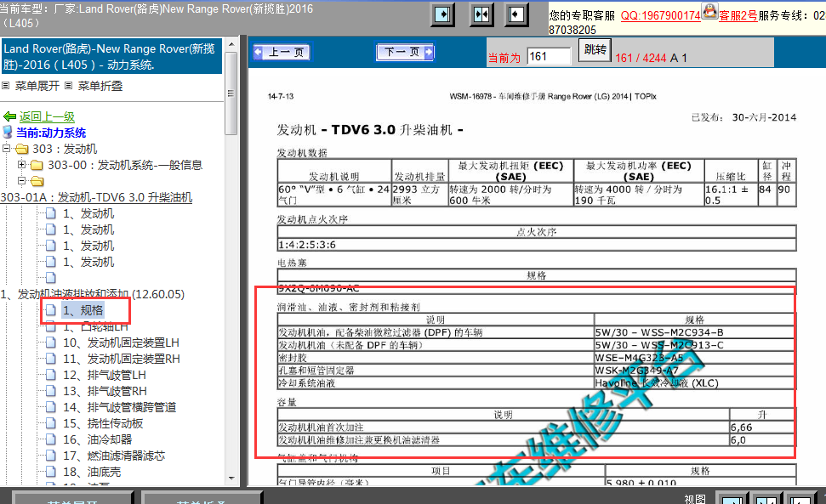This screenshot has height=504, width=826.
Task: Open the fourth 1、发动机 document item
Action: [88, 262]
